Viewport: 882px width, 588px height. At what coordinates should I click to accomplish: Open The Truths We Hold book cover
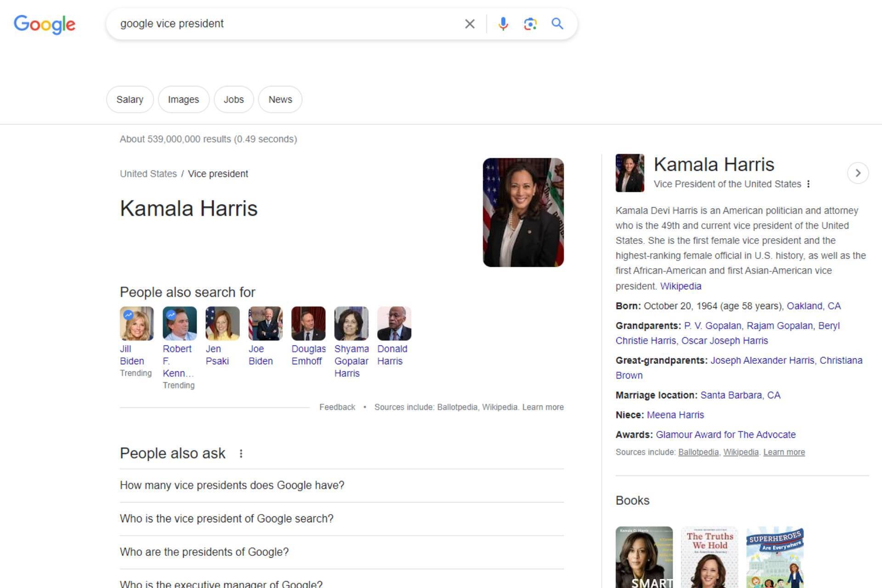tap(709, 557)
